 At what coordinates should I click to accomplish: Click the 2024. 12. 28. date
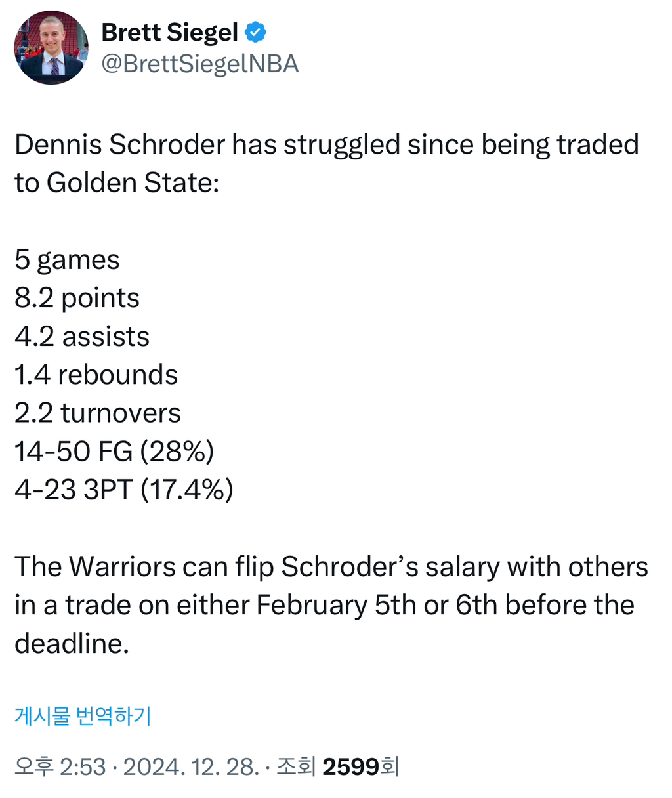tap(191, 766)
